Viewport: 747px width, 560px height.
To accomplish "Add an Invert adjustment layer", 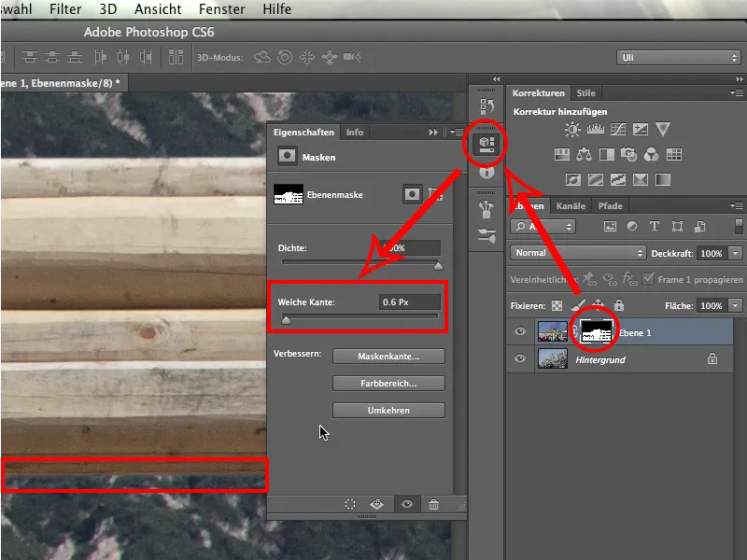I will [x=573, y=179].
